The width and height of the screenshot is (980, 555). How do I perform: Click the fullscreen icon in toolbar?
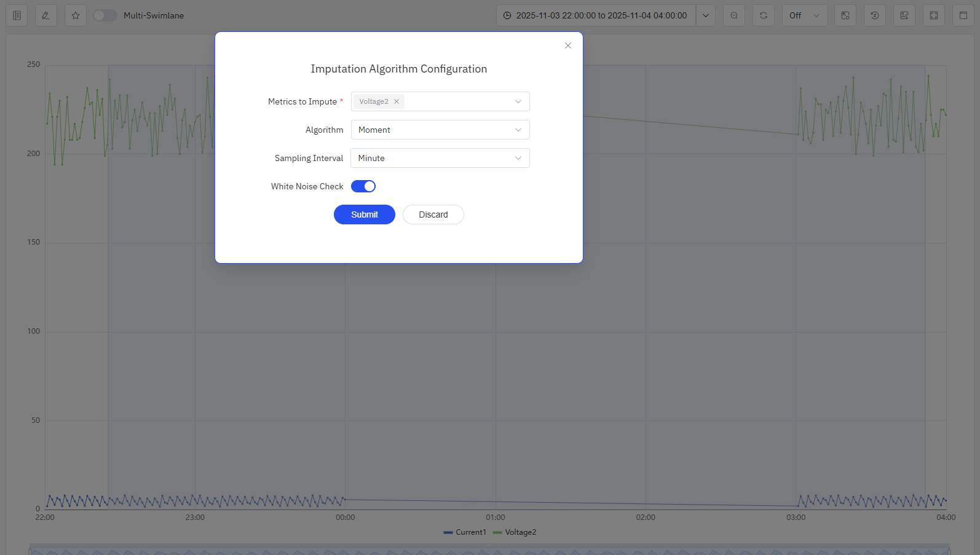click(x=934, y=15)
